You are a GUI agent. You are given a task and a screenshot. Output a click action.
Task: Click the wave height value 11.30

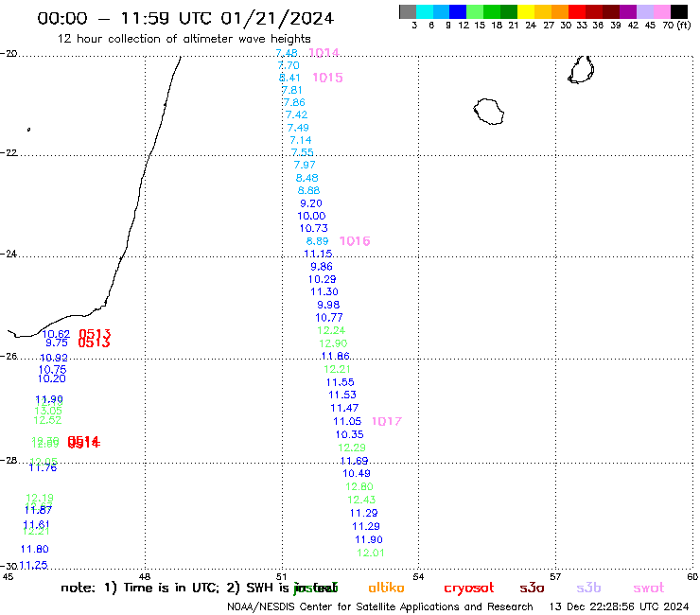coord(324,291)
